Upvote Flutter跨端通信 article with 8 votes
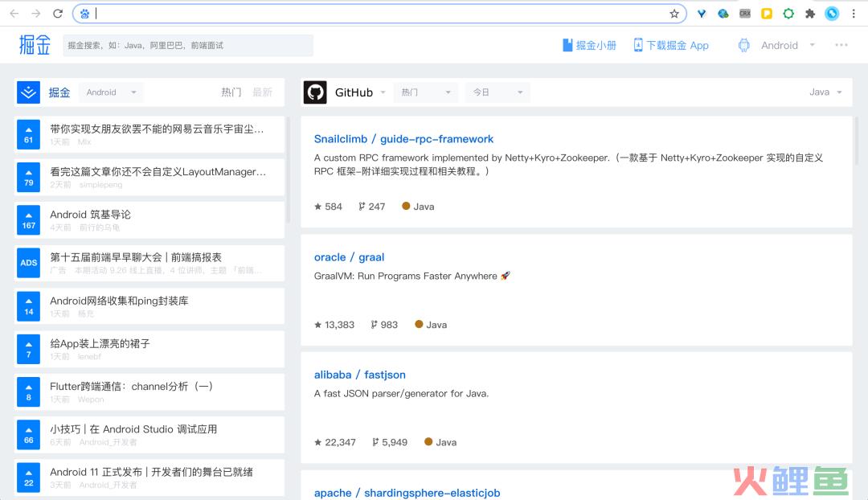Viewport: 868px width, 500px height. tap(28, 391)
